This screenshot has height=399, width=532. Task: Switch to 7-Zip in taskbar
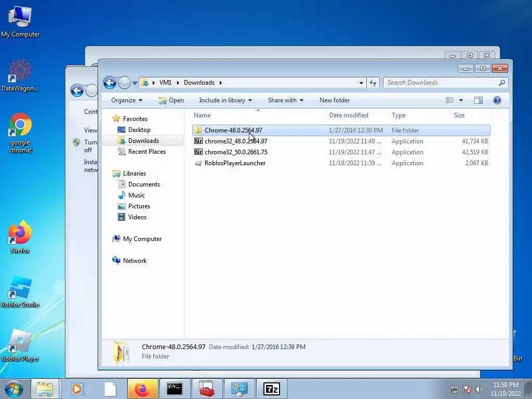pos(271,389)
